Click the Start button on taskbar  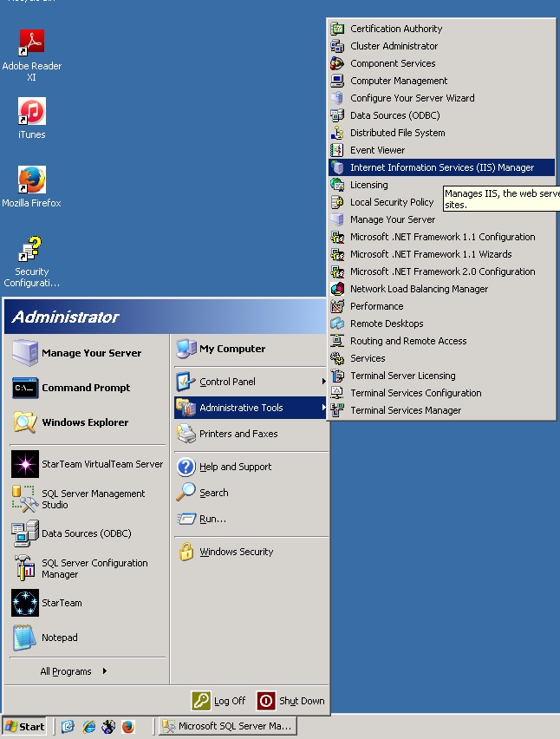point(24,727)
